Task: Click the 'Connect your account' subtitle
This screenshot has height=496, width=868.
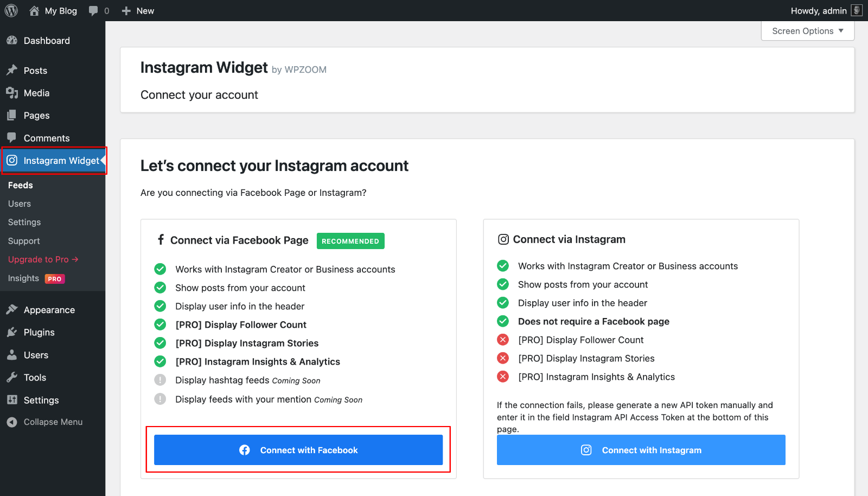Action: (199, 95)
